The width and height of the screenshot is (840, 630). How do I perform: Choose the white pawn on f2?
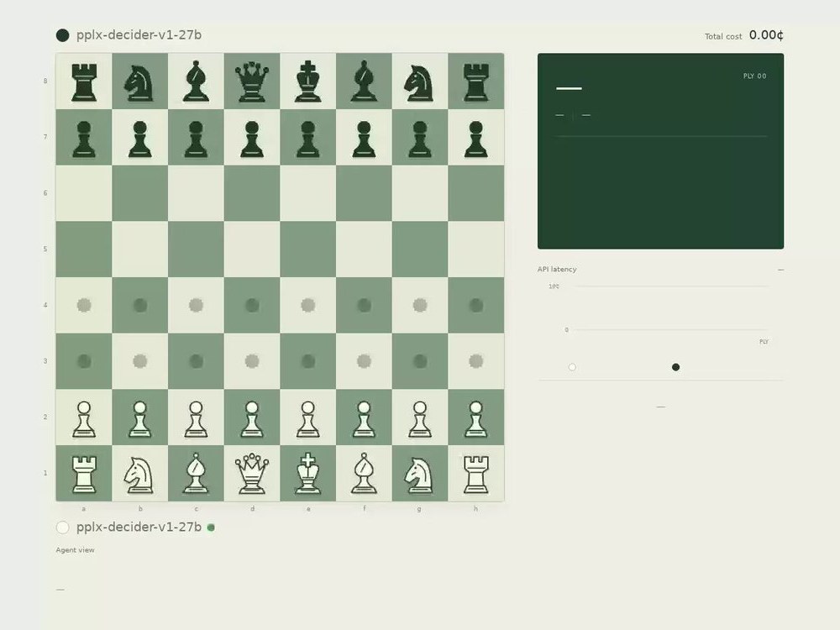pyautogui.click(x=364, y=419)
